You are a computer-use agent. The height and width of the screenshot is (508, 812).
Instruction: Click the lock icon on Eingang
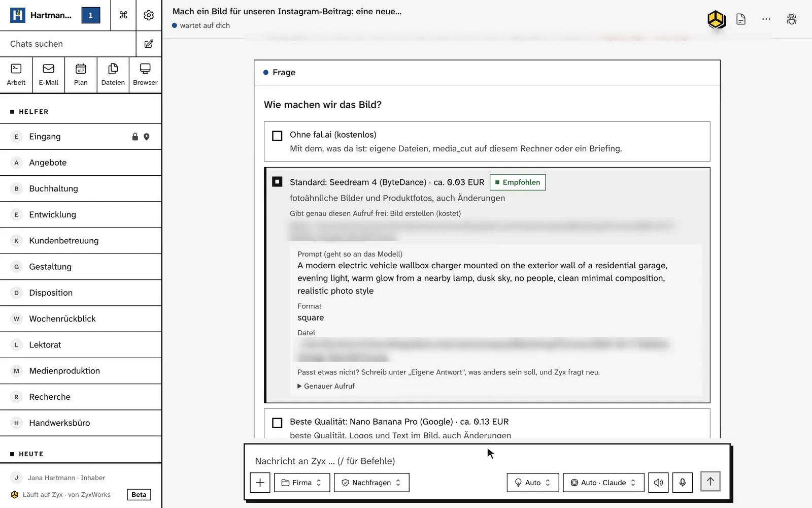pyautogui.click(x=135, y=137)
